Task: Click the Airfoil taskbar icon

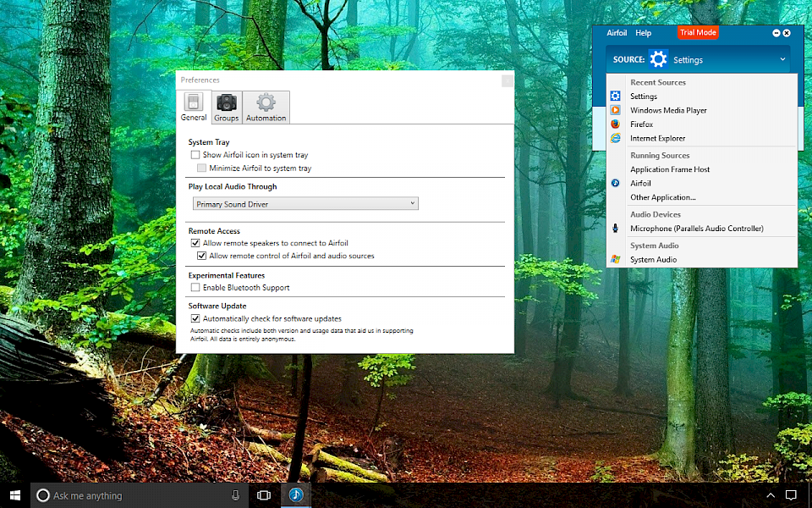Action: tap(296, 495)
